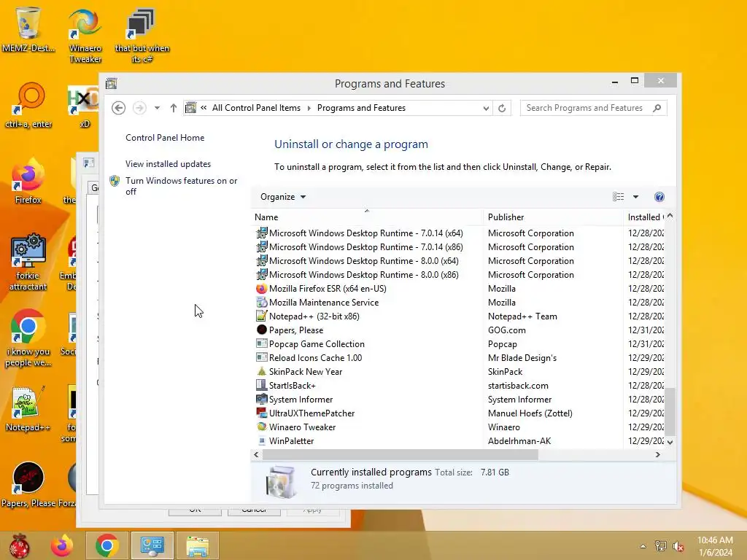This screenshot has height=560, width=747.
Task: Go back with the Back arrow button
Action: (119, 108)
